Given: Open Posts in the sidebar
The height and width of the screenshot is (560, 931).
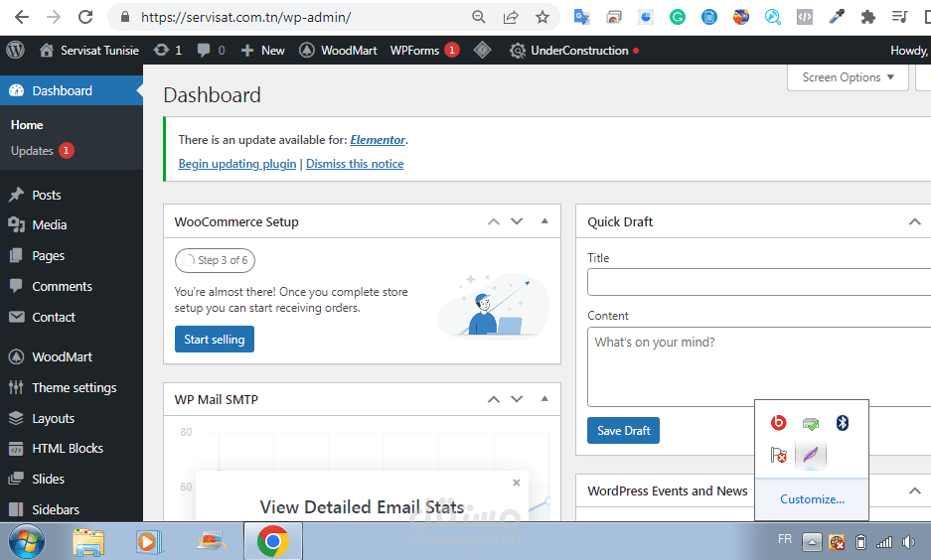Looking at the screenshot, I should coord(47,196).
